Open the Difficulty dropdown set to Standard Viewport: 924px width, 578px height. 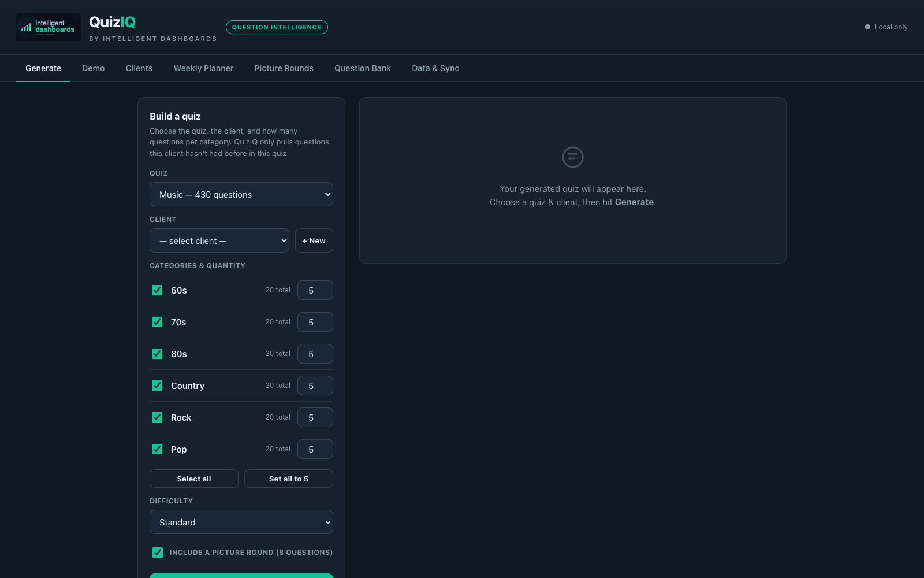[241, 523]
